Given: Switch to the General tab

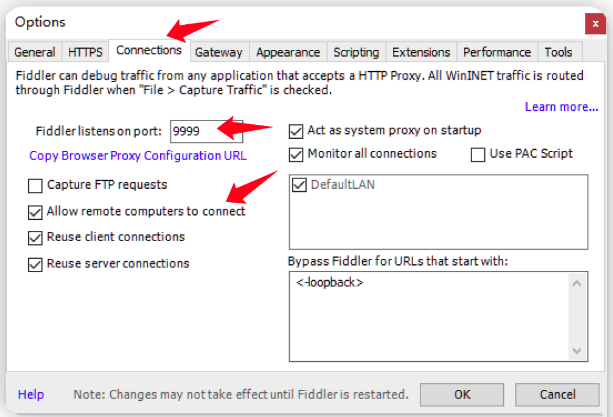Looking at the screenshot, I should pos(34,52).
